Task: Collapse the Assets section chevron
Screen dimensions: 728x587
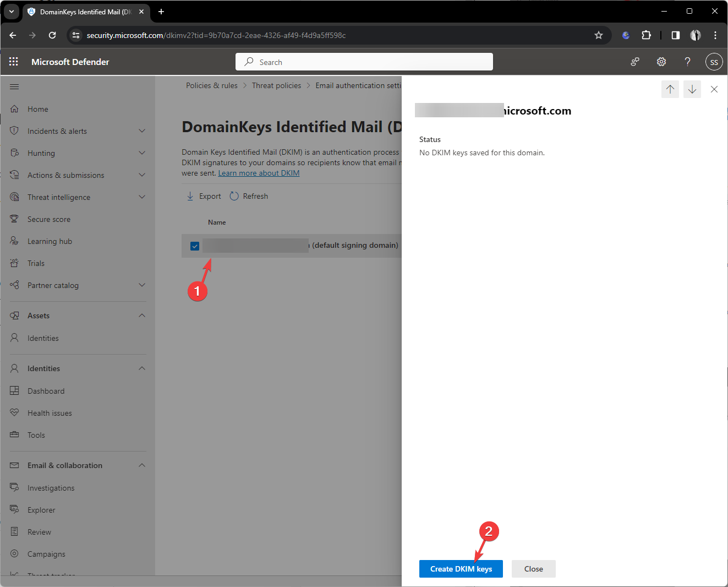Action: pyautogui.click(x=142, y=316)
